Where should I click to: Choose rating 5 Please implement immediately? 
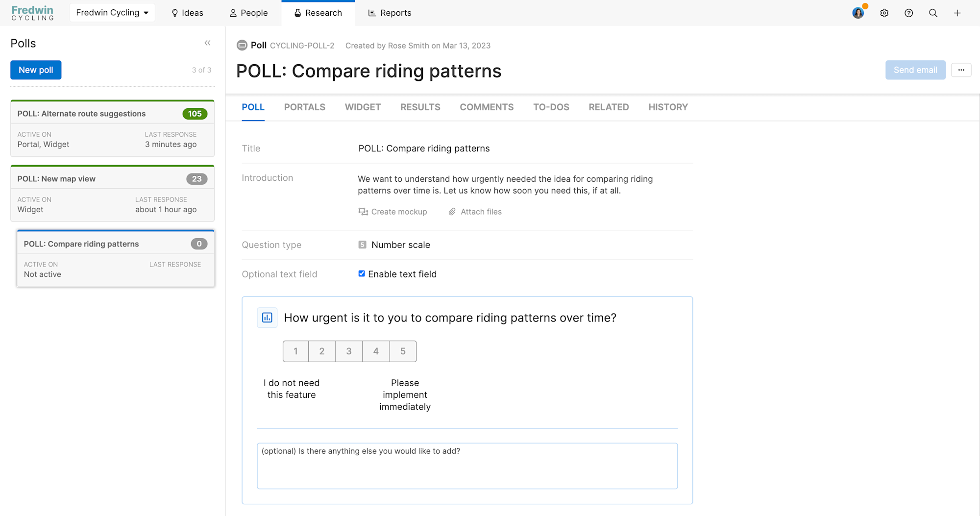coord(402,351)
